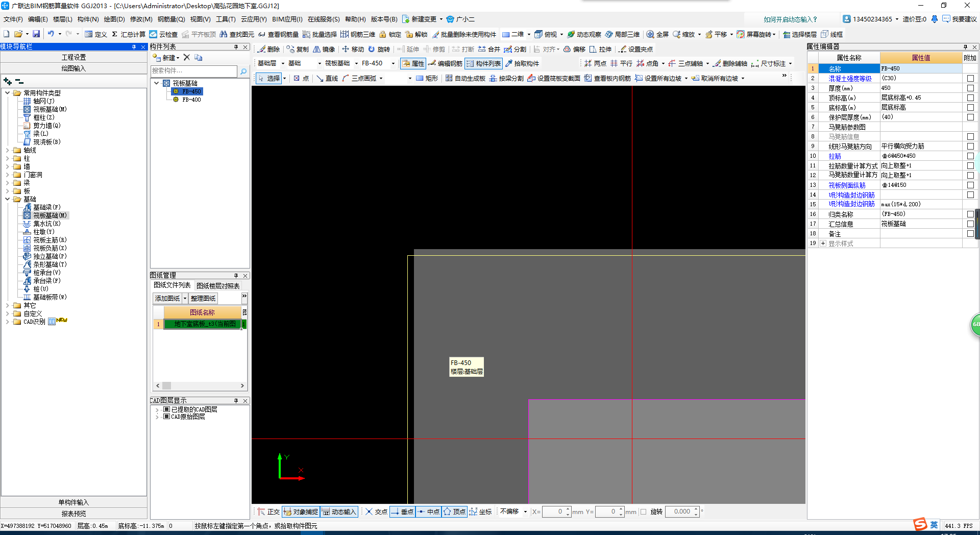Image resolution: width=980 pixels, height=535 pixels.
Task: Toggle 垂点 perpendicular snap
Action: (402, 512)
